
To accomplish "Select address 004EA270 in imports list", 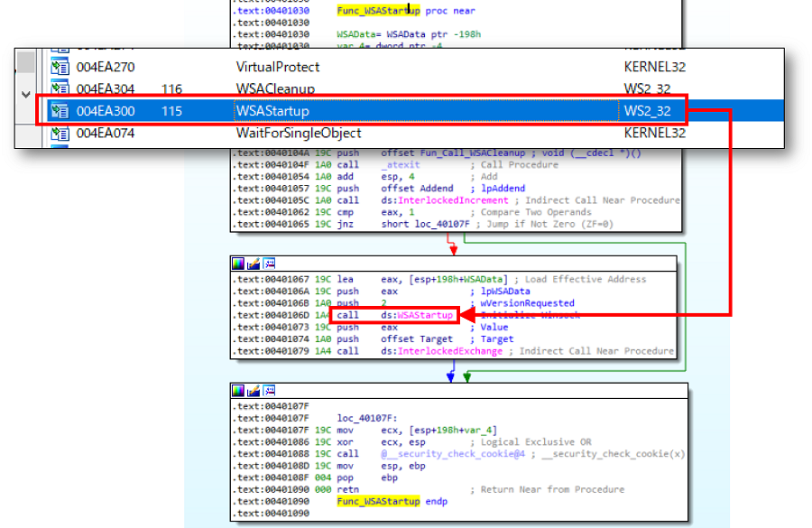I will coord(106,67).
